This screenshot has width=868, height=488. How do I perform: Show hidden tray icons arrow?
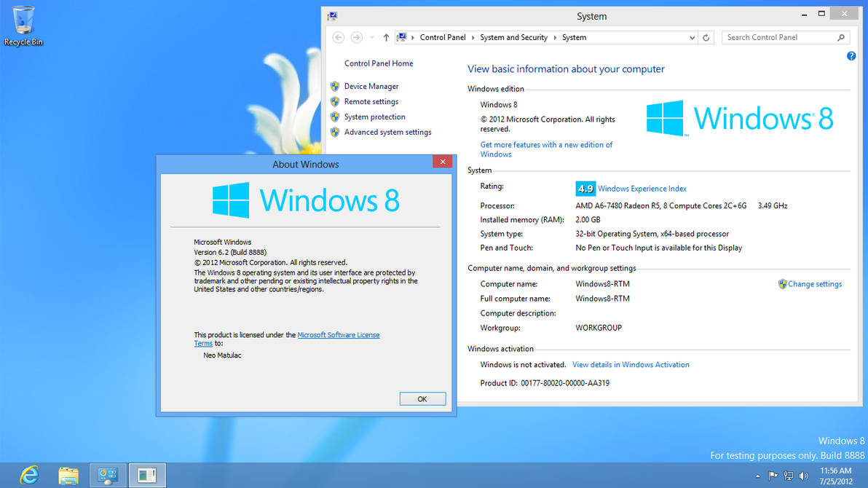757,476
